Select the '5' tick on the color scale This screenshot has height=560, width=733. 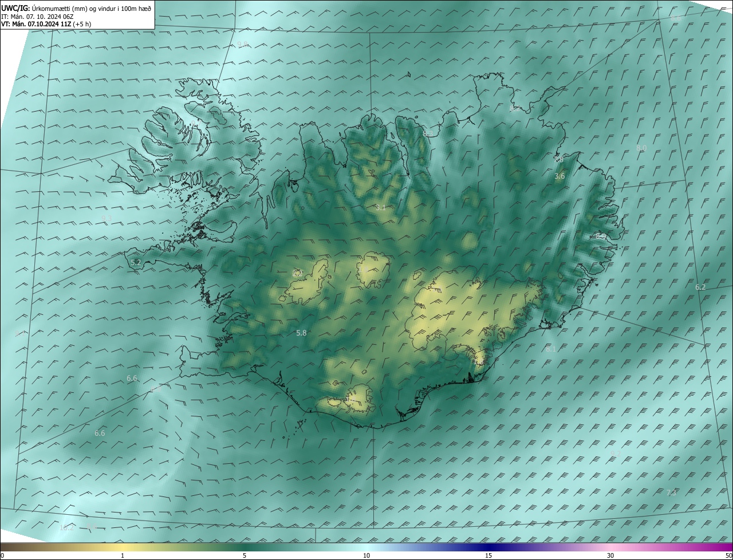point(245,555)
